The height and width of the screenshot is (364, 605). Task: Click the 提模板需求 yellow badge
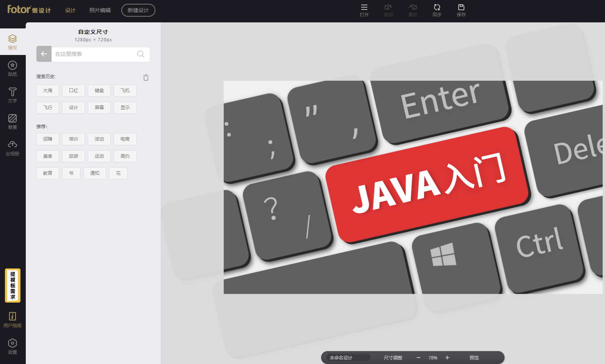13,286
